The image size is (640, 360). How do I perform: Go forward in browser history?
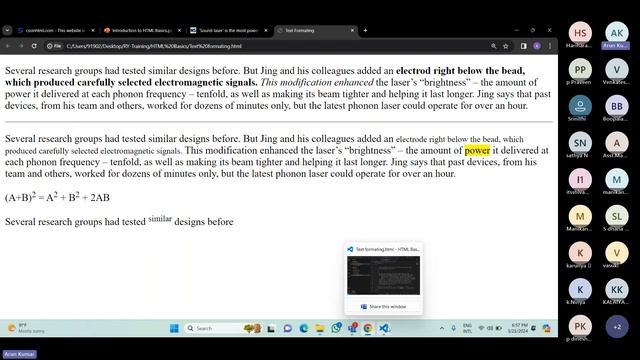[21, 46]
